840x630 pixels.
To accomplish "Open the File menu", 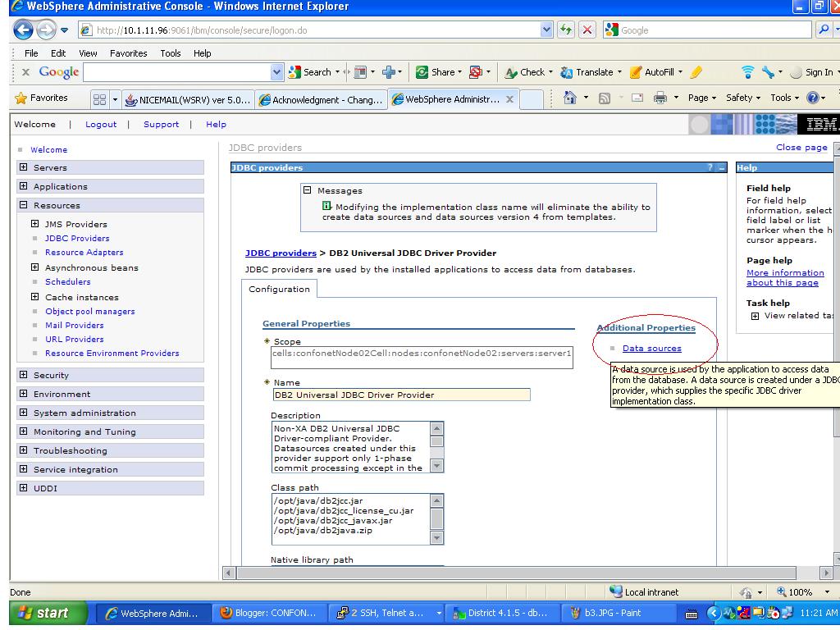I will [x=31, y=53].
